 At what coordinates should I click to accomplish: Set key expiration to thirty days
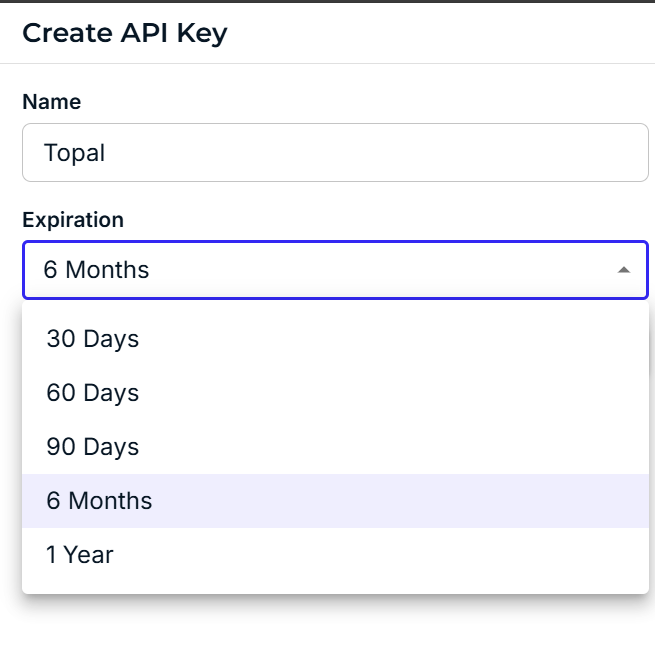[93, 339]
